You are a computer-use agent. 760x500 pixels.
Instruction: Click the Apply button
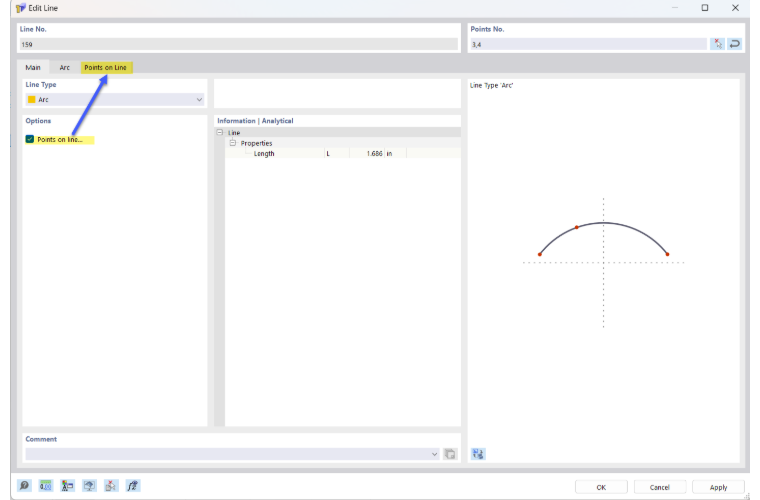(718, 487)
